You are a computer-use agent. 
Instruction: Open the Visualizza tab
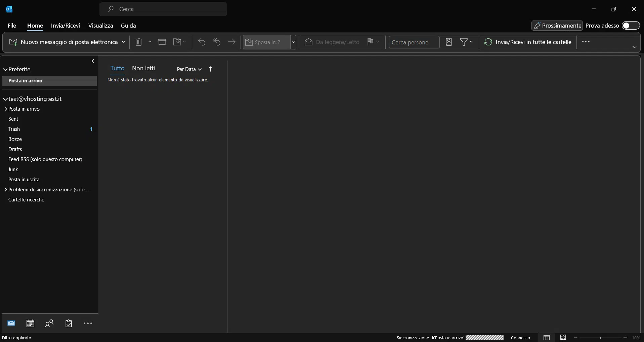[x=100, y=26]
